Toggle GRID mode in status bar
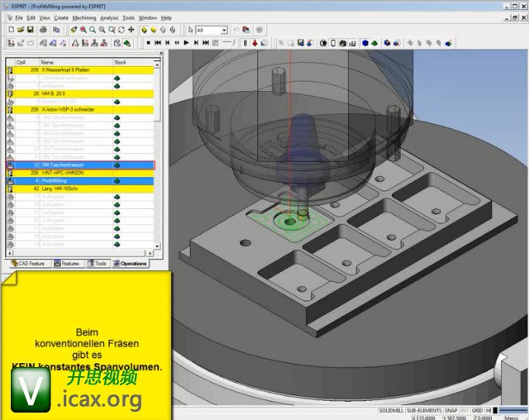Screen dimensions: 529x420 pyautogui.click(x=477, y=410)
